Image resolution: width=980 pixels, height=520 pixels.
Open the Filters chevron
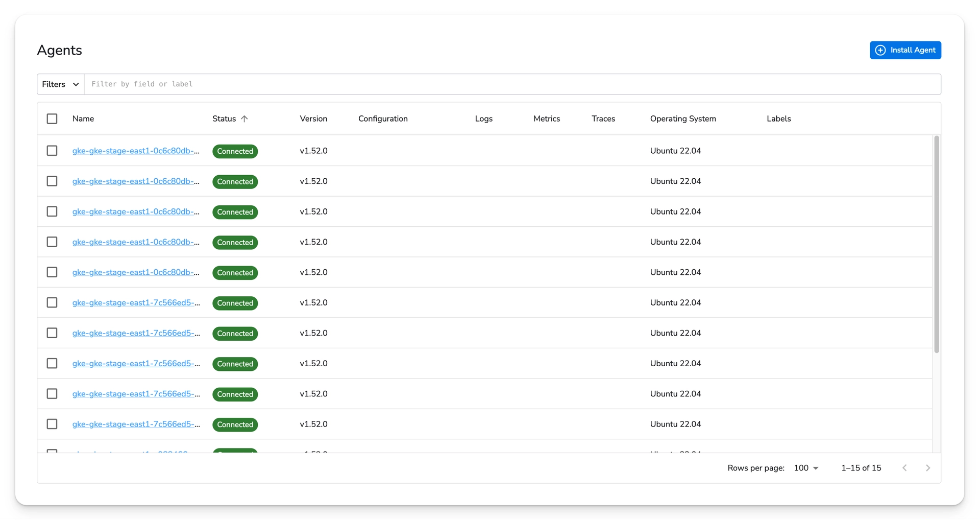76,84
